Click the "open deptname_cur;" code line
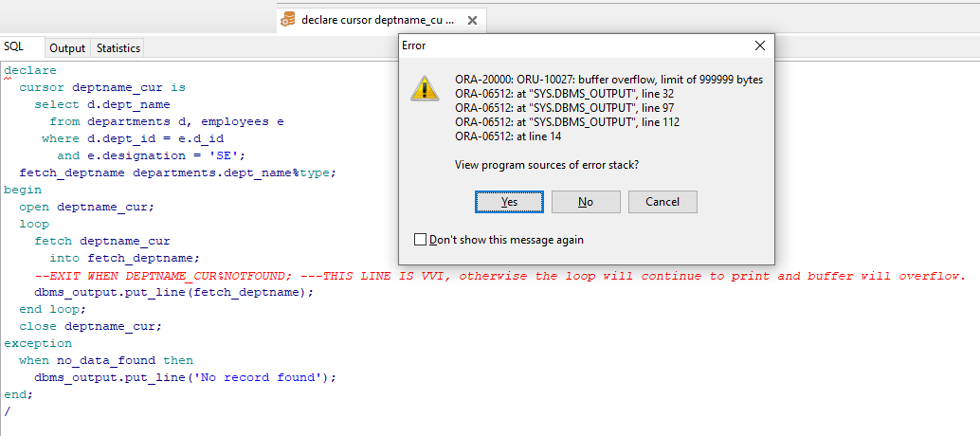Viewport: 980px width, 436px height. tap(85, 207)
